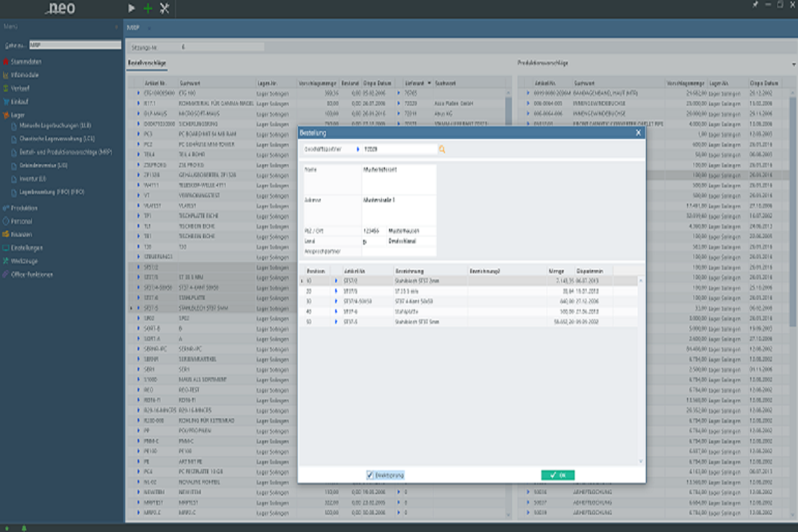The height and width of the screenshot is (532, 798).
Task: Click the Finanzen icon in the sidebar
Action: pyautogui.click(x=5, y=235)
